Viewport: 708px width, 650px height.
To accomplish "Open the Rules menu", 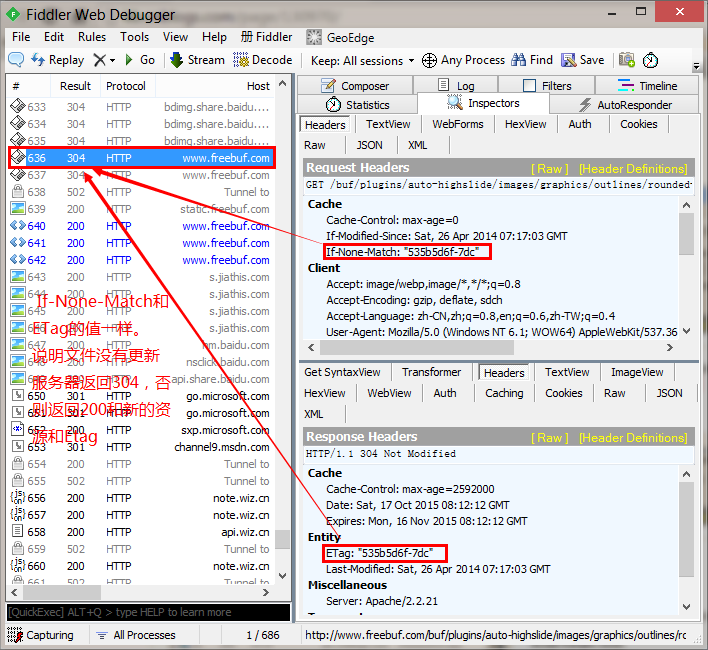I will [x=92, y=37].
